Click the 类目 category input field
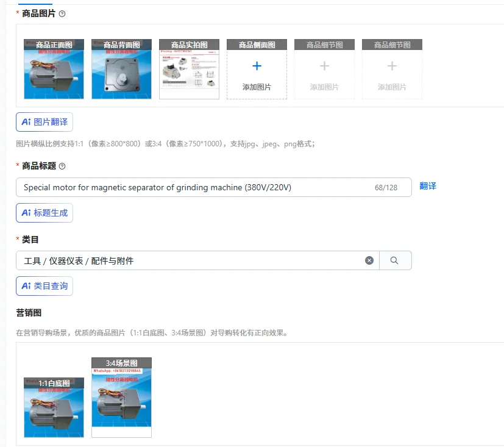Viewport: 504px width, 447px height. [197, 260]
